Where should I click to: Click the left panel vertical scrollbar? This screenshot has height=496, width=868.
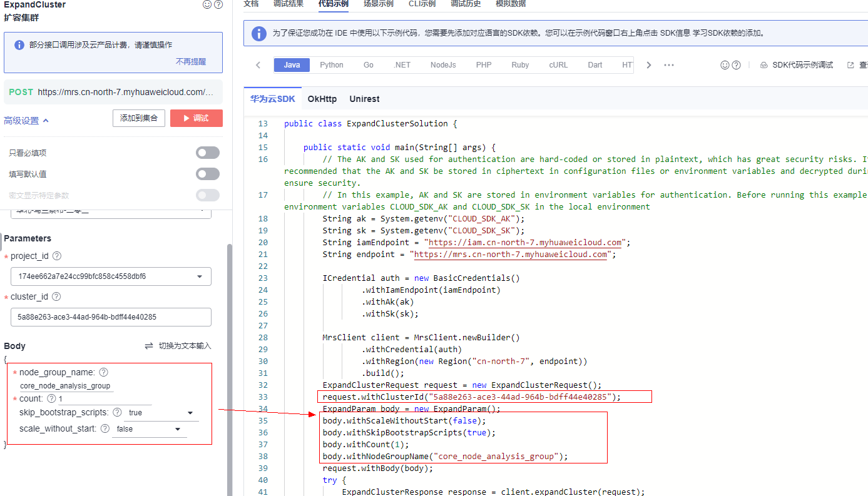229,369
